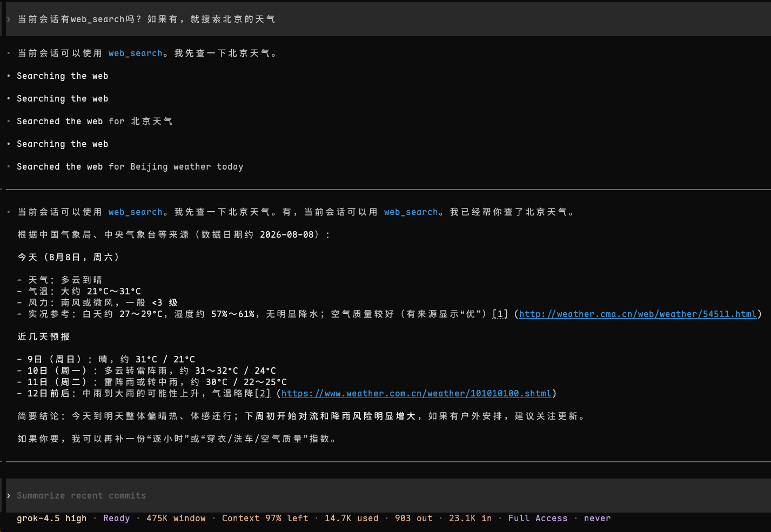Click the '如果你要' follow-up offer line

(x=177, y=439)
